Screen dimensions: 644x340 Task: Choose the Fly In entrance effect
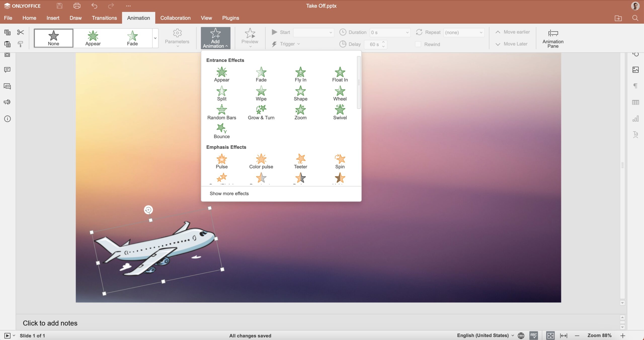[x=300, y=74]
